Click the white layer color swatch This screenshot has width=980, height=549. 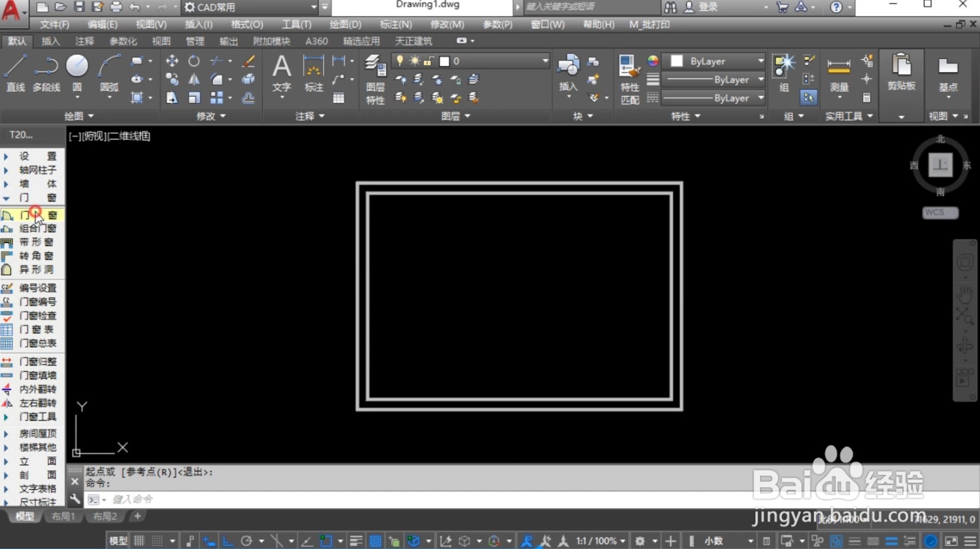pos(445,61)
